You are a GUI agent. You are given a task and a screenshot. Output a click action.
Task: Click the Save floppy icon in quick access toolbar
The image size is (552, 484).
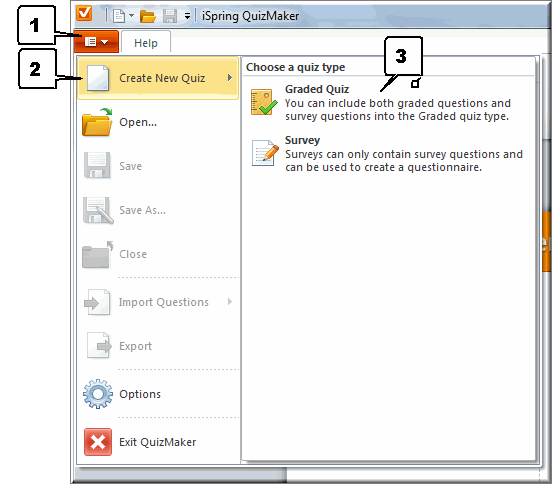point(170,16)
